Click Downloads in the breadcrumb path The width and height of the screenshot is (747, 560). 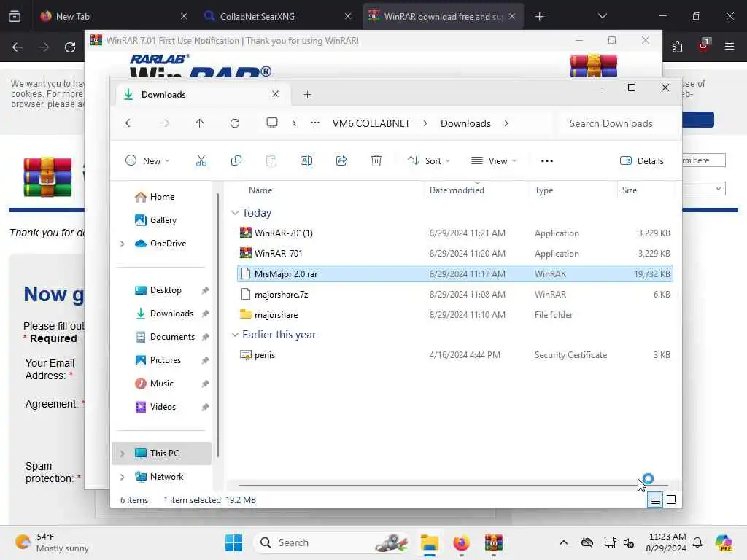[x=465, y=123]
